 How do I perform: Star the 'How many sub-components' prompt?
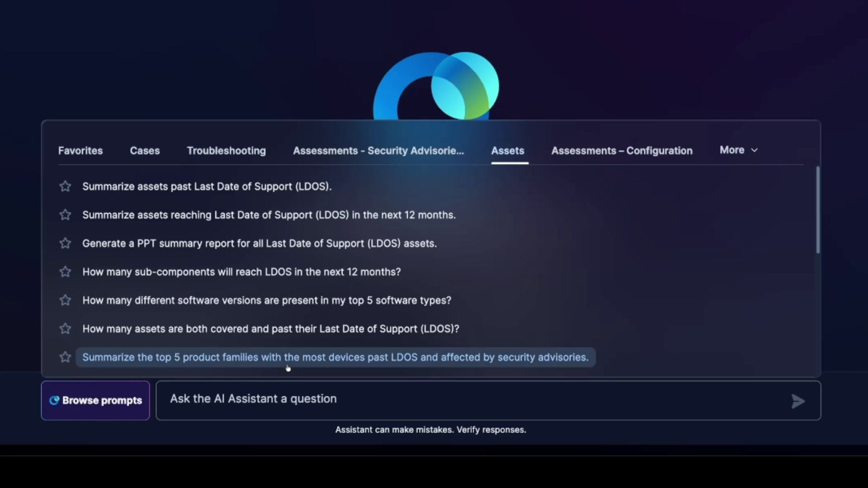[65, 272]
